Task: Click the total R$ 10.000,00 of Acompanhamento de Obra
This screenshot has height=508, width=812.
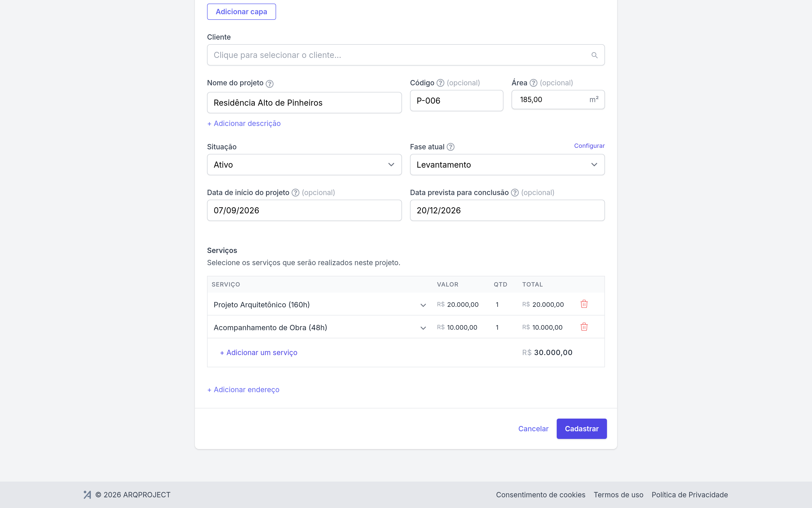Action: coord(542,327)
